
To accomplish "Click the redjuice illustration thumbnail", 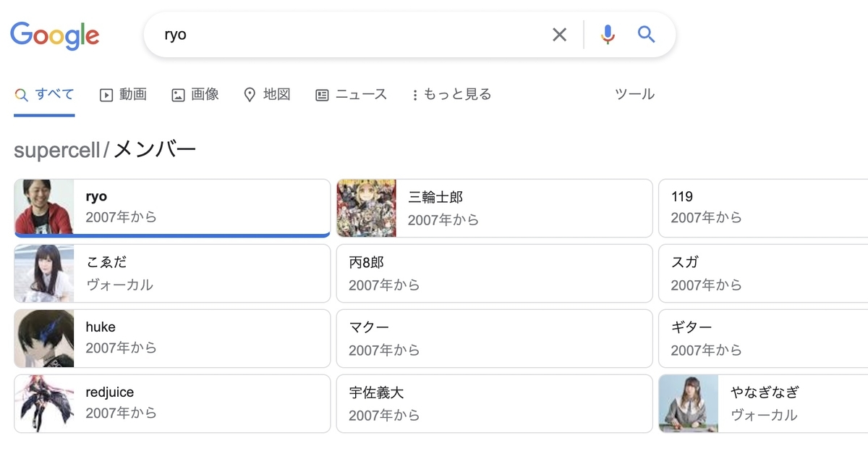I will click(44, 403).
